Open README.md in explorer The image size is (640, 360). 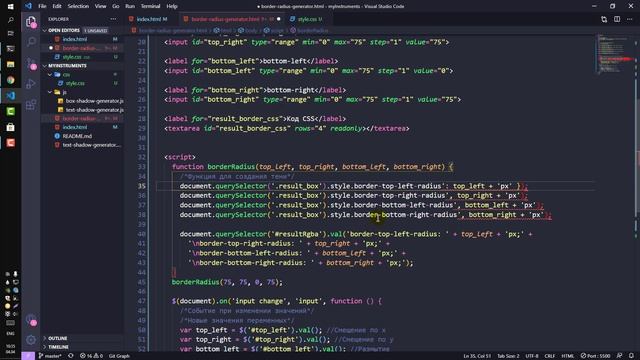coord(77,136)
